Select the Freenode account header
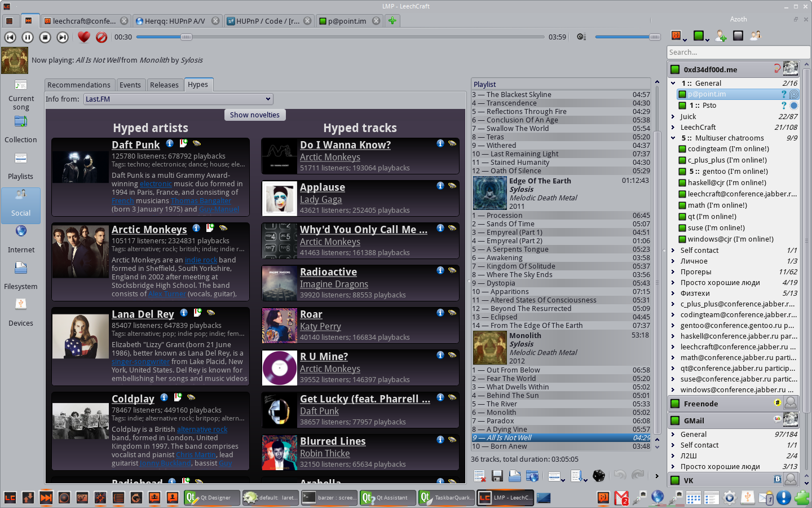The width and height of the screenshot is (812, 508). pos(734,404)
